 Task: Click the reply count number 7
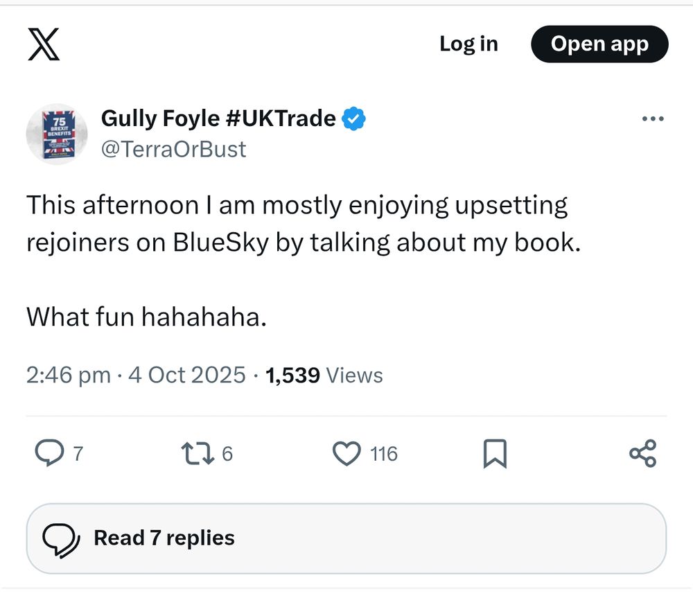pos(78,454)
